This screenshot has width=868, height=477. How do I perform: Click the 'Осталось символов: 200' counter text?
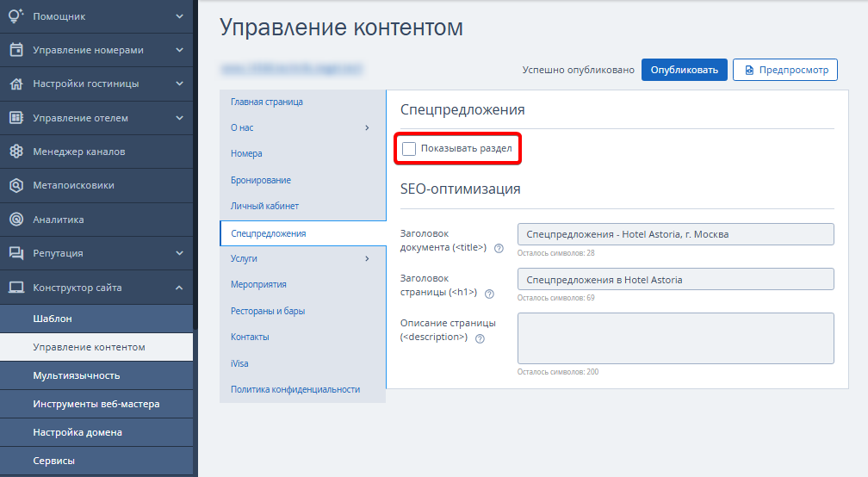[x=558, y=372]
